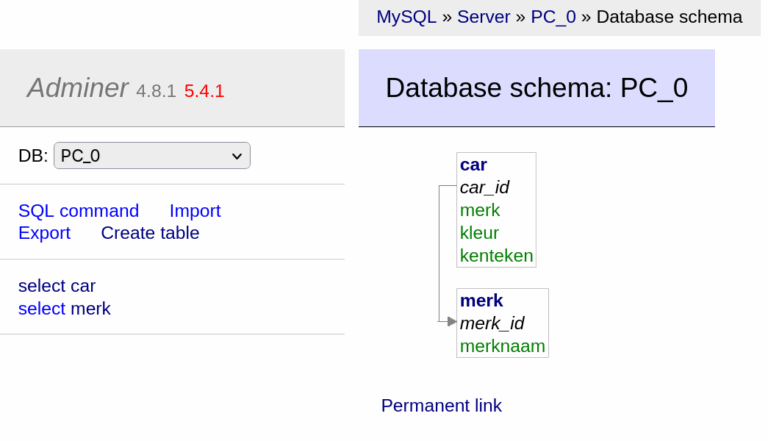Click the 5.4.1 version number link
Image resolution: width=768 pixels, height=441 pixels.
(204, 91)
